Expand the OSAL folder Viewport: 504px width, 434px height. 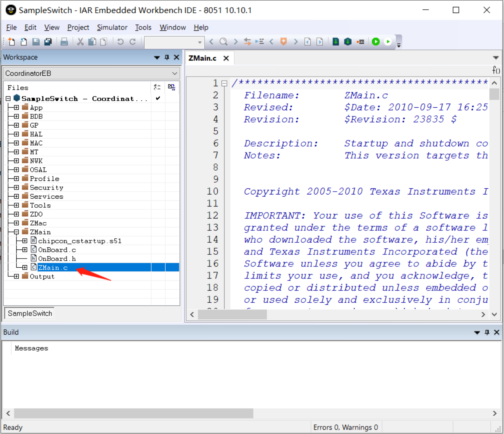click(x=16, y=170)
